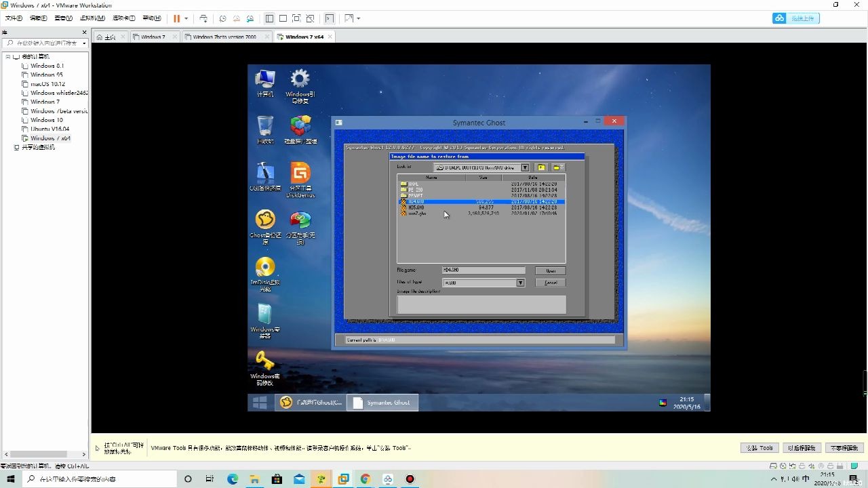
Task: Click the go up folder icon in Ghost
Action: click(x=541, y=167)
